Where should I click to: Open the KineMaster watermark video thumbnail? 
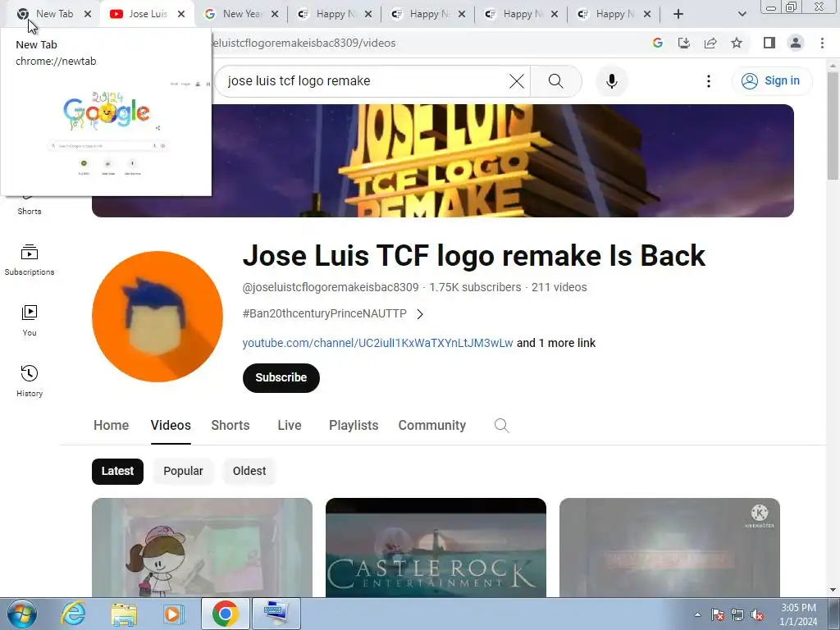(x=669, y=547)
